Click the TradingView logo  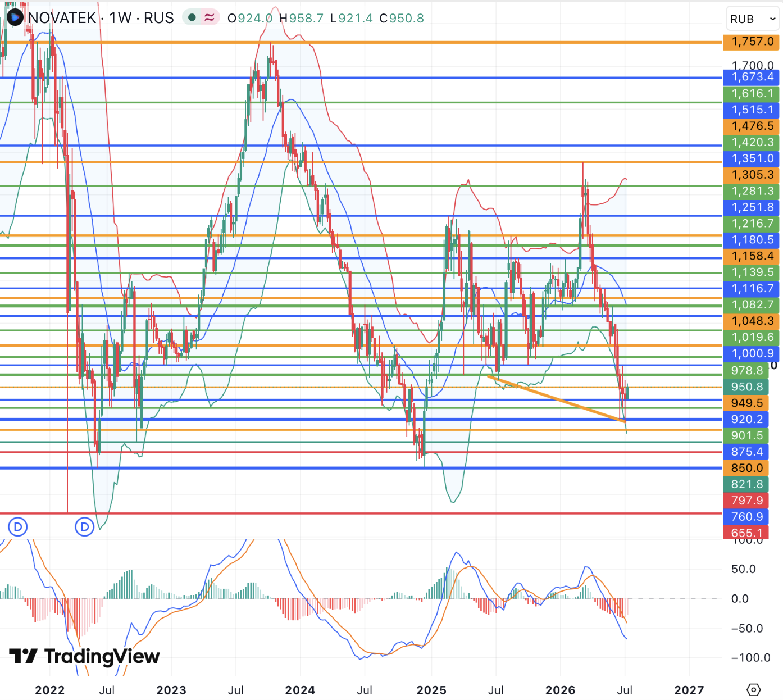[x=84, y=656]
